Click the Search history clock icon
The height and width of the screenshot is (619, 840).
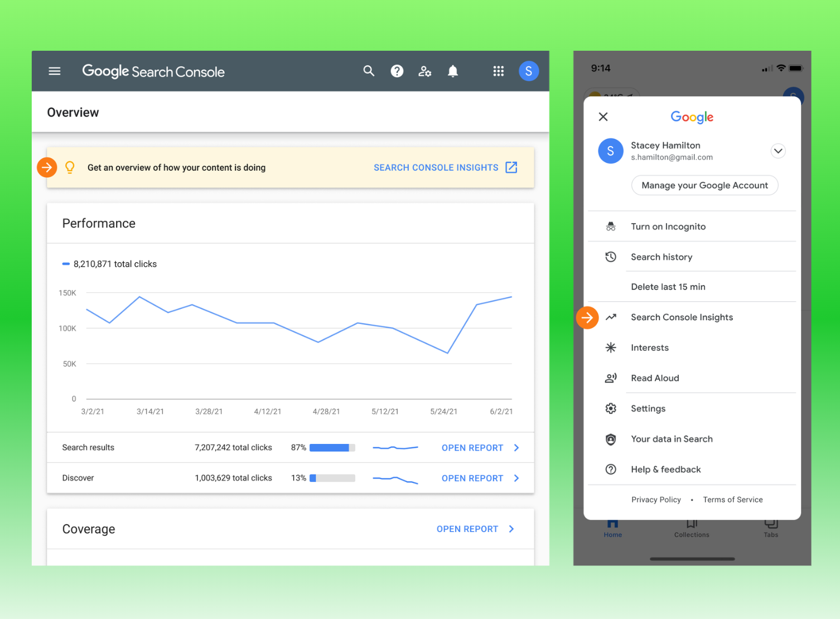coord(611,257)
